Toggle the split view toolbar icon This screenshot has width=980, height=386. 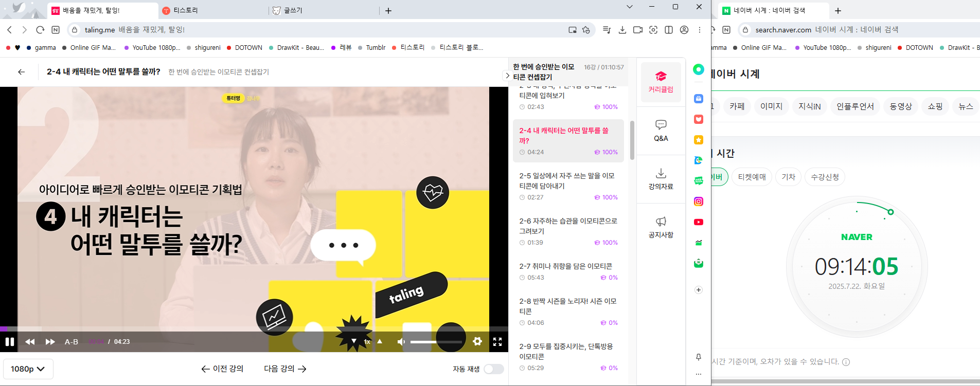(669, 30)
